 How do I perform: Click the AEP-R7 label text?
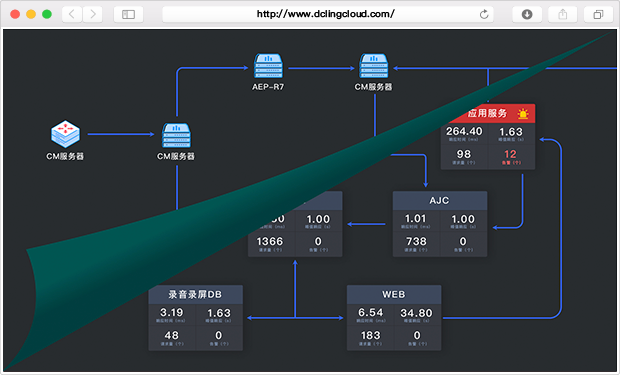pos(268,87)
